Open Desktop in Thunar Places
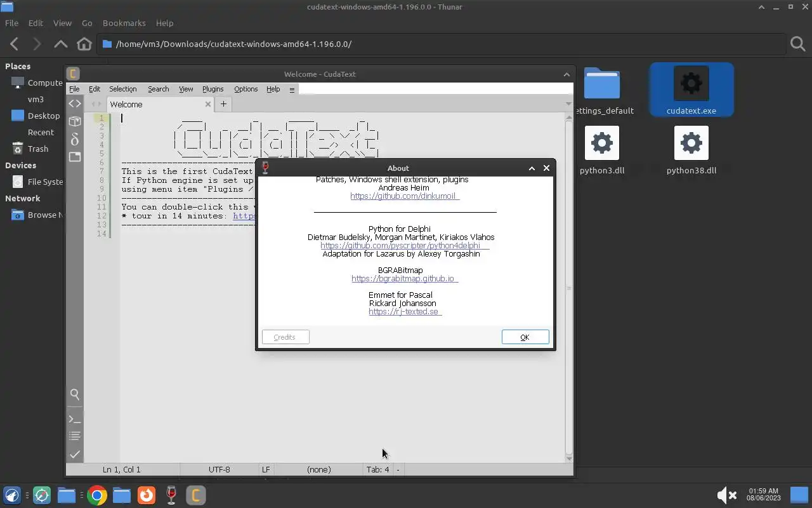The image size is (812, 508). 43,116
